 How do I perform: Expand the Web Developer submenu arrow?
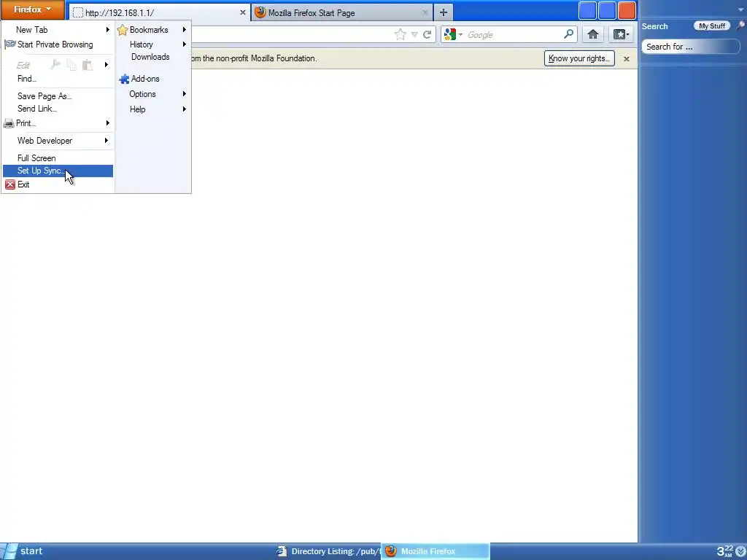click(x=107, y=141)
